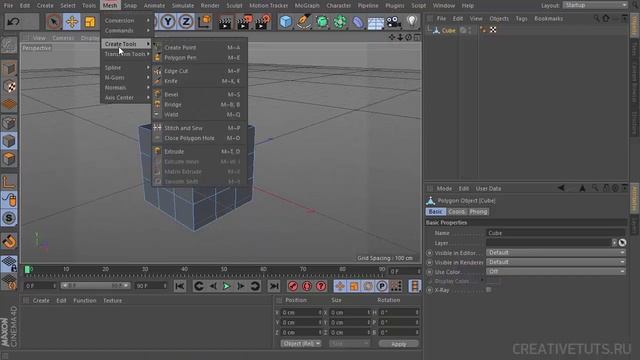Click the Apply button in Coordinates panel

pos(398,344)
